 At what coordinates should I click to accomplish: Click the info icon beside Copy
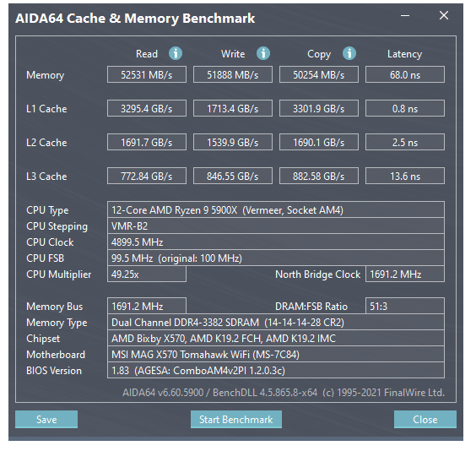[x=349, y=53]
